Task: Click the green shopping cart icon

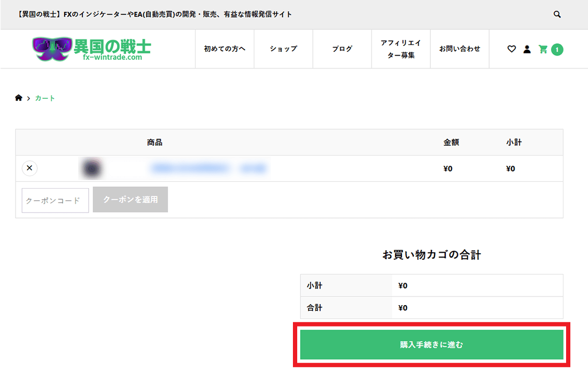Action: click(x=543, y=49)
